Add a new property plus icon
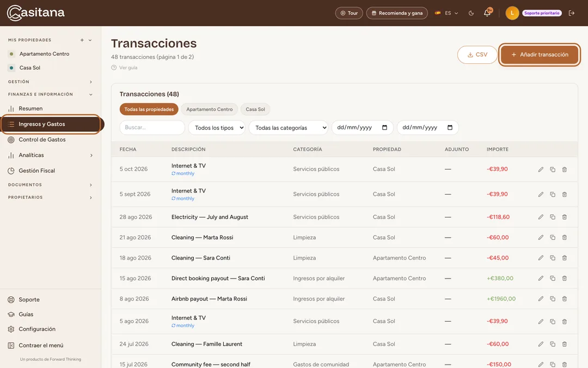The width and height of the screenshot is (588, 368). point(82,40)
